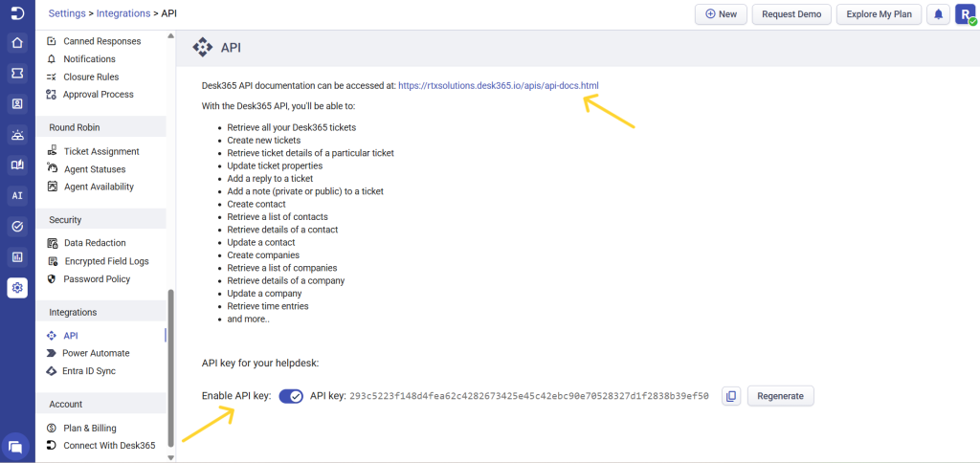Image resolution: width=980 pixels, height=463 pixels.
Task: Select Power Automate in Integrations menu
Action: coord(96,353)
